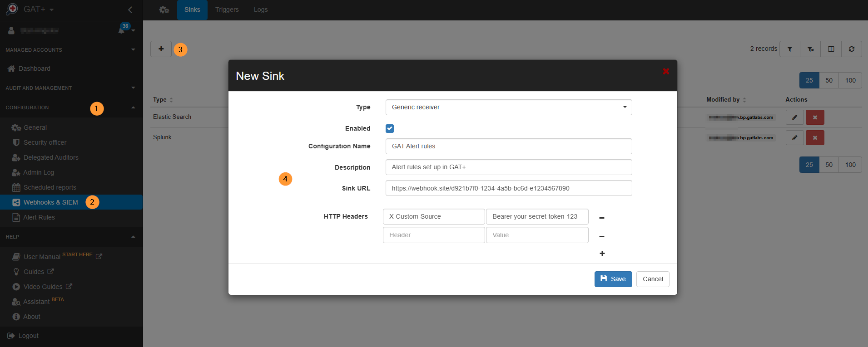Expand the Managed Accounts section
Screen dimensions: 868x347
(x=71, y=49)
